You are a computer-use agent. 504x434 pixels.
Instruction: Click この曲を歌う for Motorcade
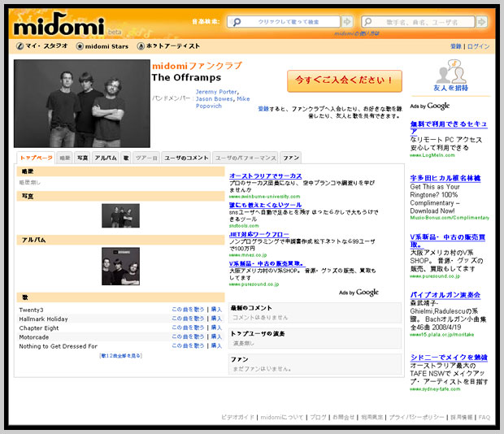click(188, 336)
